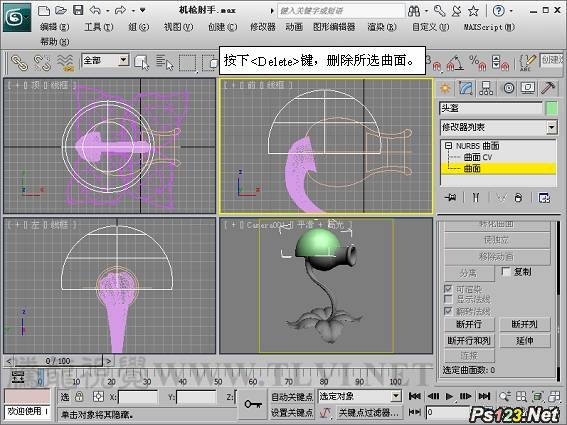Activate the Select Object arrow tool

pyautogui.click(x=142, y=62)
